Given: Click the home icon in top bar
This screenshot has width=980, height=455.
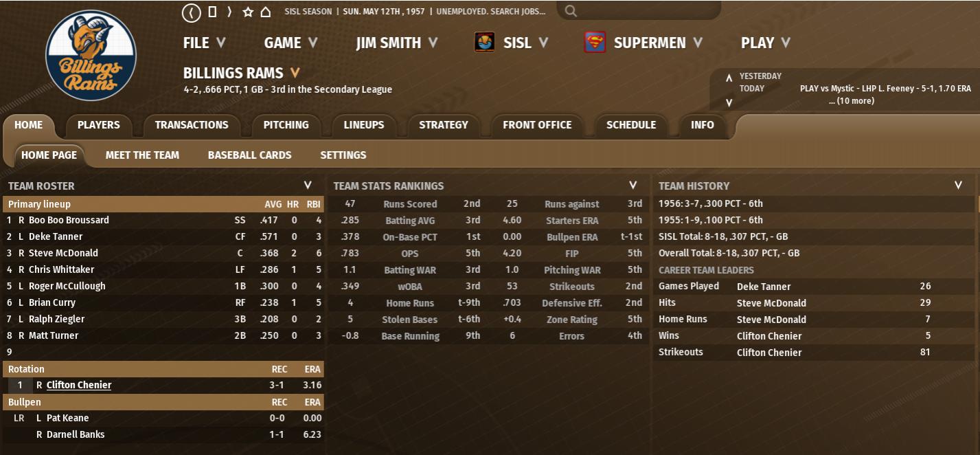Looking at the screenshot, I should pos(265,12).
